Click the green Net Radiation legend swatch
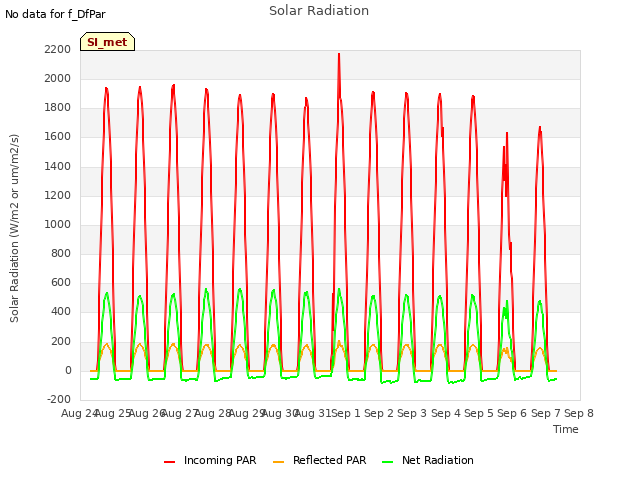Viewport: 640px width, 480px height. [x=387, y=462]
